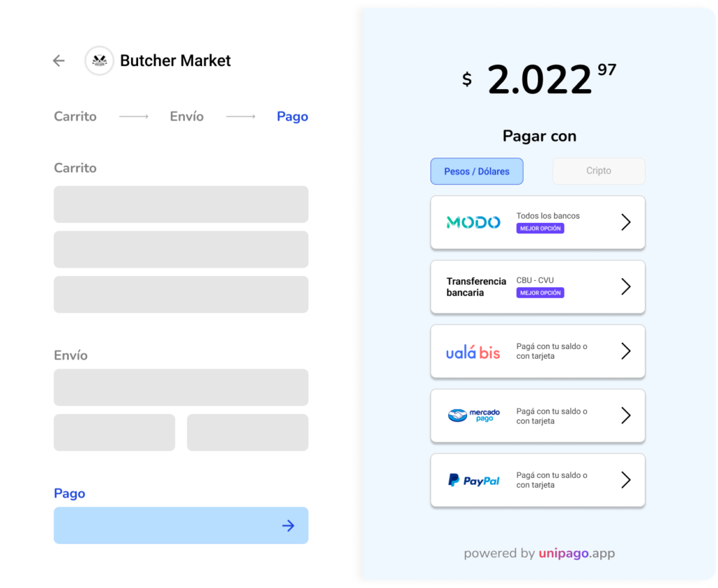Select the Pago step in breadcrumb
The height and width of the screenshot is (588, 718).
coord(292,116)
